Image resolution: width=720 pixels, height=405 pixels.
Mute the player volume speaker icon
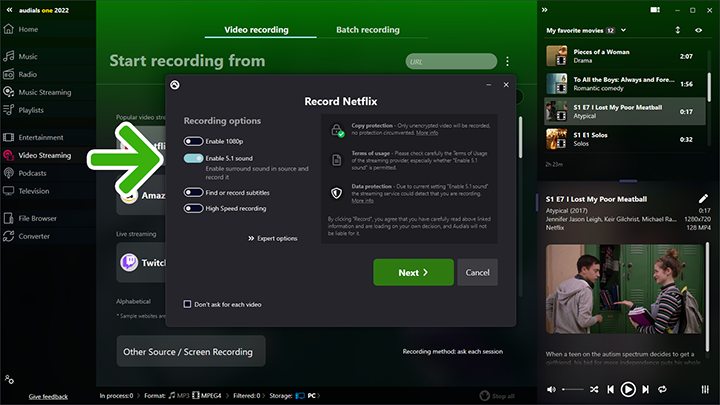(x=551, y=389)
